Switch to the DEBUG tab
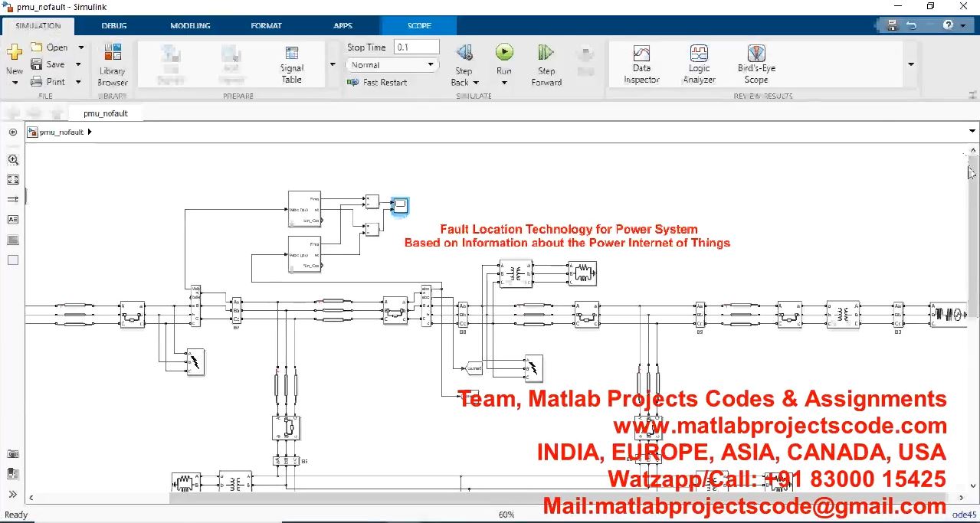This screenshot has height=523, width=980. tap(114, 25)
